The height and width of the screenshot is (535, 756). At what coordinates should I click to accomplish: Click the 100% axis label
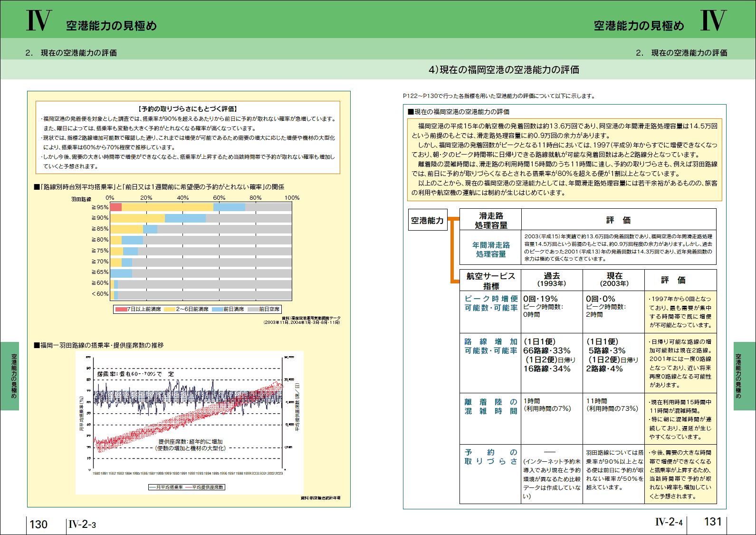pos(292,198)
